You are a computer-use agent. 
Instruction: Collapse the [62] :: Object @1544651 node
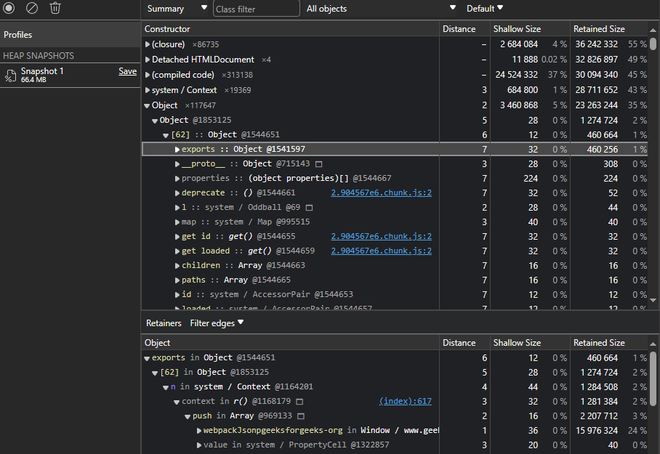(x=166, y=135)
